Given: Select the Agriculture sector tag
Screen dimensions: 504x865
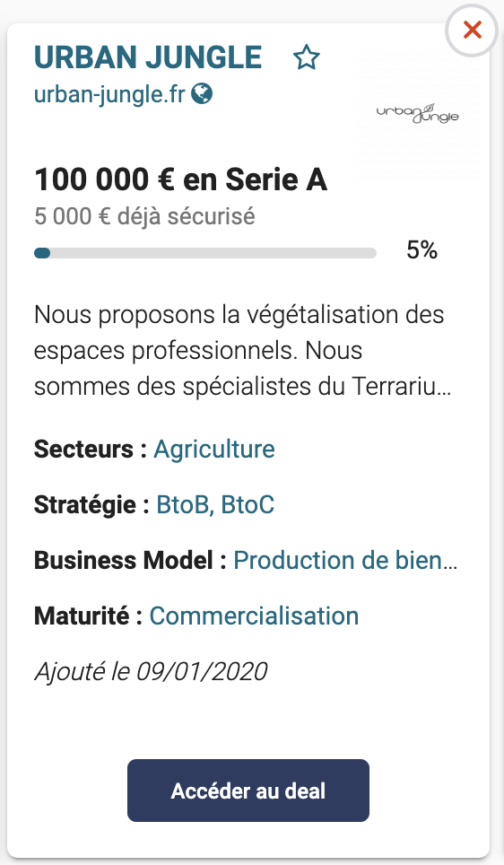Looking at the screenshot, I should pyautogui.click(x=214, y=449).
